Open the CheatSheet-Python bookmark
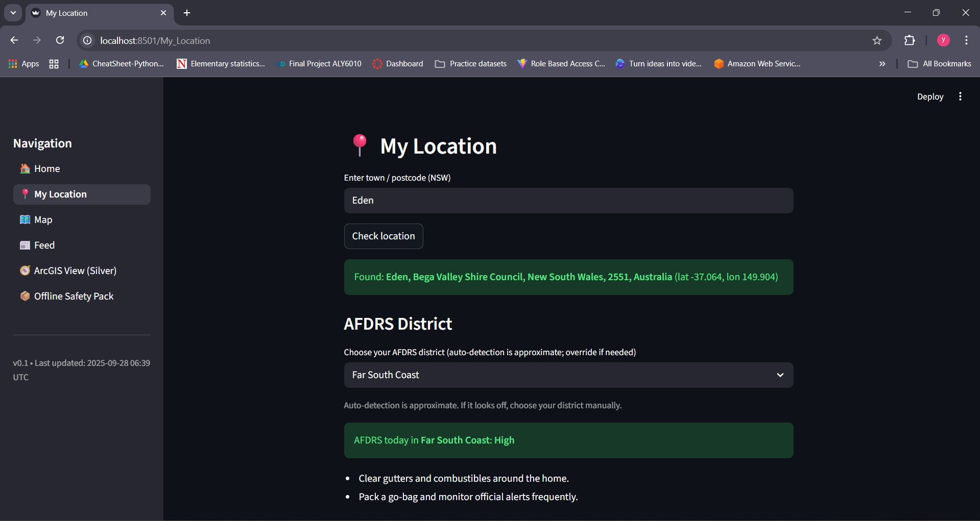The width and height of the screenshot is (980, 521). coord(122,64)
